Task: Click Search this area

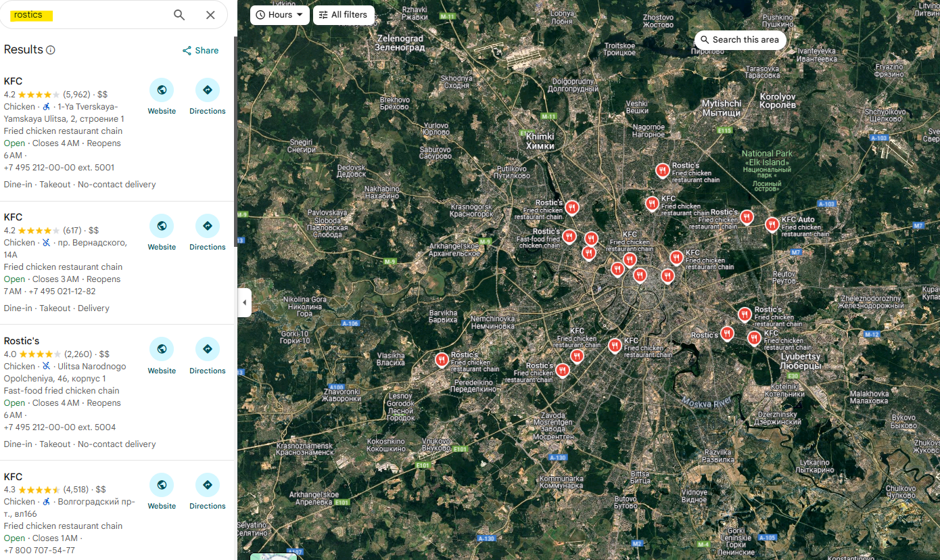Action: click(740, 40)
